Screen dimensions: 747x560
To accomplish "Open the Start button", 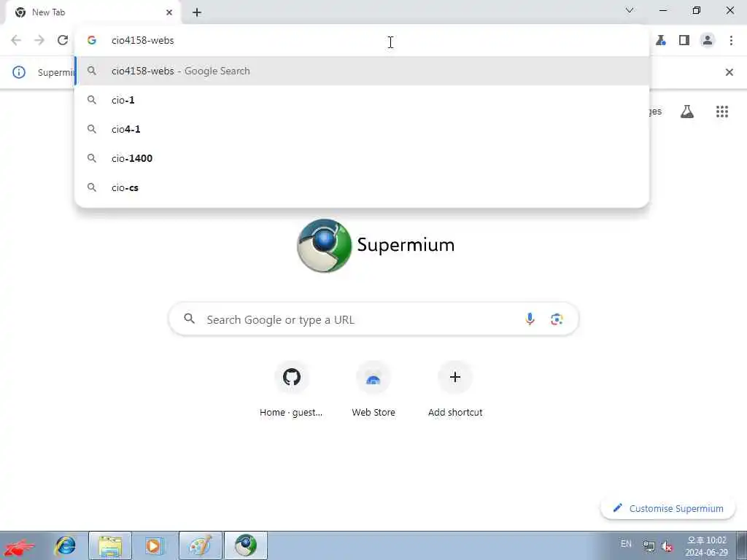I will pyautogui.click(x=20, y=547).
